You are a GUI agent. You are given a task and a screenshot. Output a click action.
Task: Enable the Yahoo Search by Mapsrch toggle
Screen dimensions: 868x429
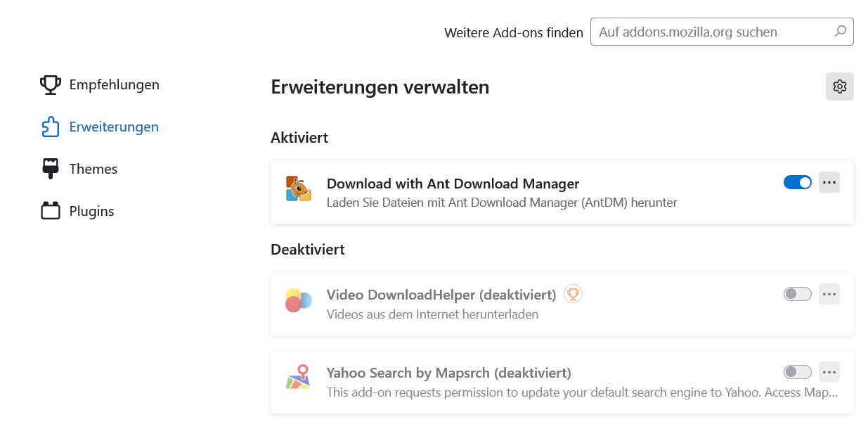798,371
